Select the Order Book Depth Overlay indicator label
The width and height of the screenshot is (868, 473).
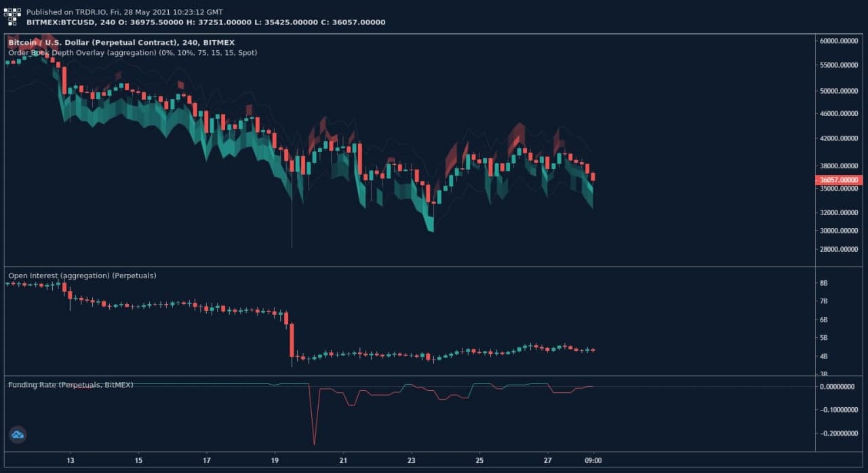tap(132, 52)
